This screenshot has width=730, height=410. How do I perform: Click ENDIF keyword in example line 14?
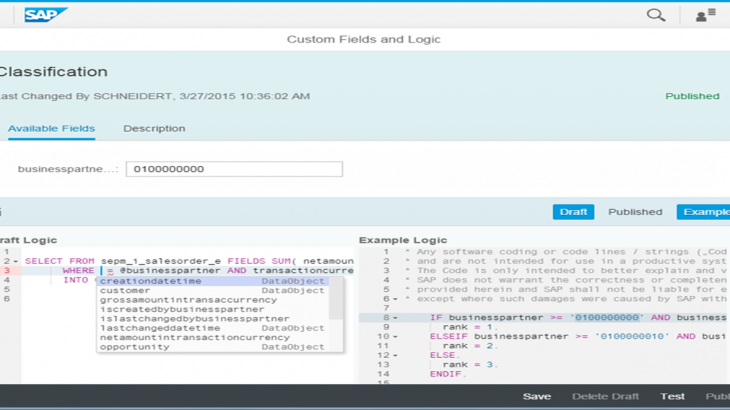click(x=448, y=374)
